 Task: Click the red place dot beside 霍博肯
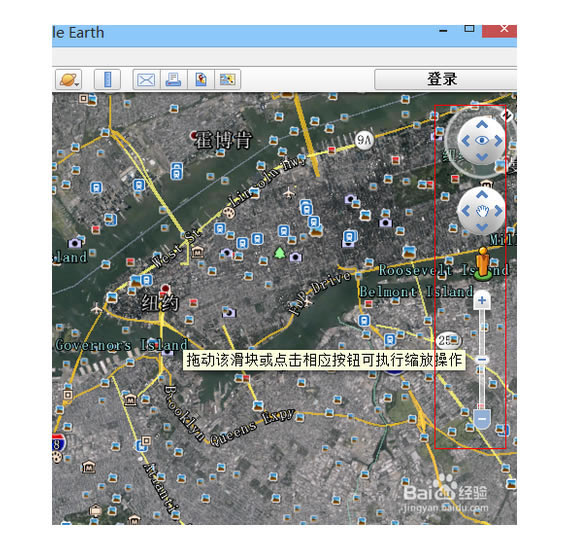click(x=194, y=136)
